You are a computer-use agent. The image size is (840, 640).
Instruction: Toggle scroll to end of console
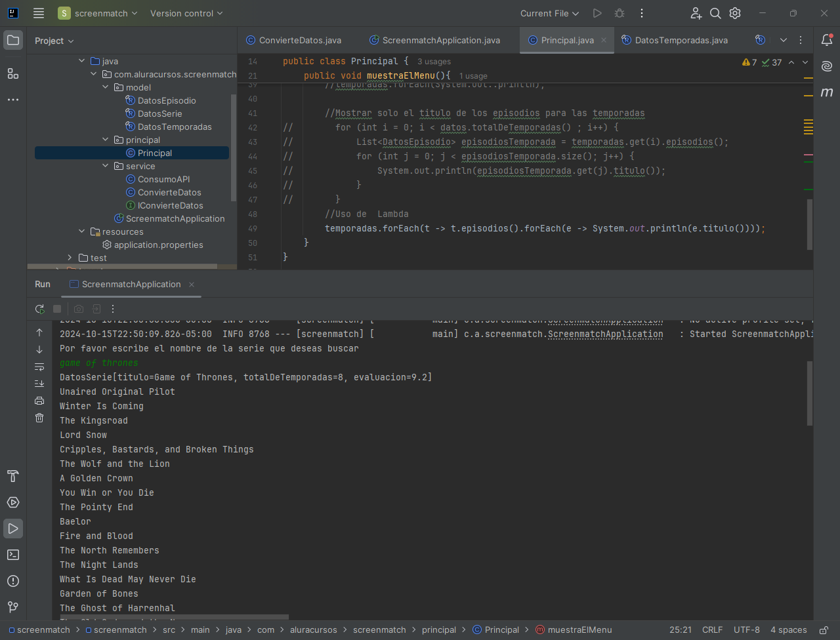[39, 384]
